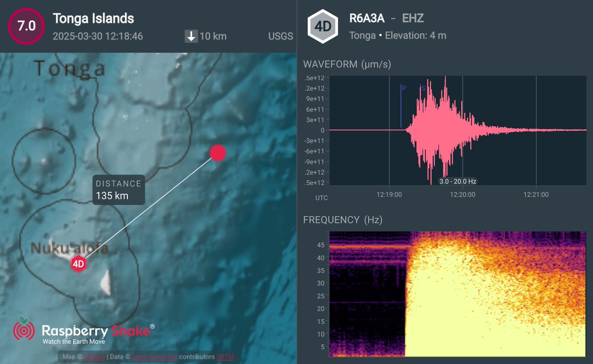Click the DISTANCE 135 km label box
The height and width of the screenshot is (364, 593).
click(x=119, y=190)
